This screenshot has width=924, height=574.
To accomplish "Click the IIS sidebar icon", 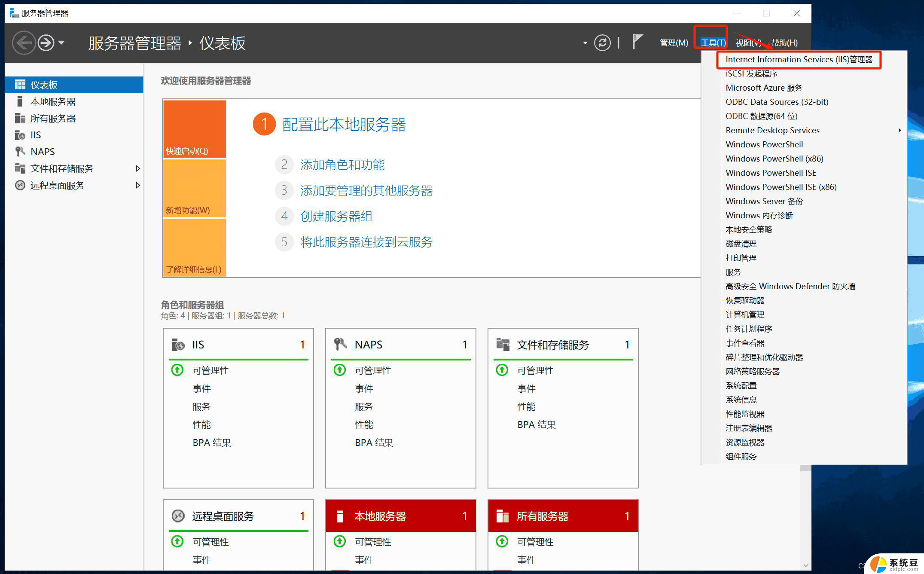I will (x=20, y=135).
